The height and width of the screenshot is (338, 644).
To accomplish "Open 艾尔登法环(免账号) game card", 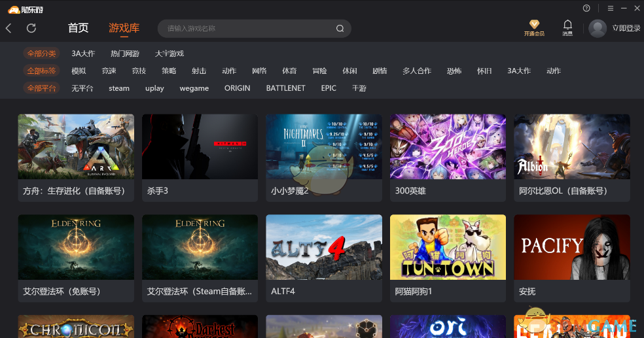I will point(76,258).
